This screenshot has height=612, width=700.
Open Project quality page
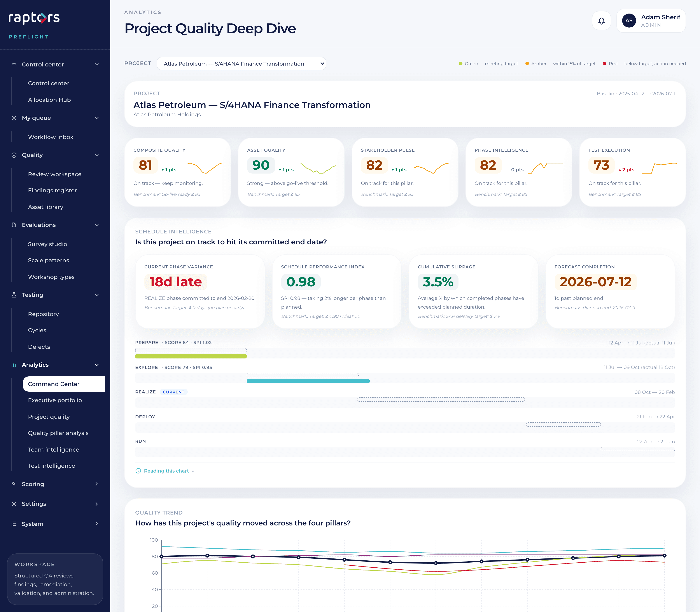64,417
